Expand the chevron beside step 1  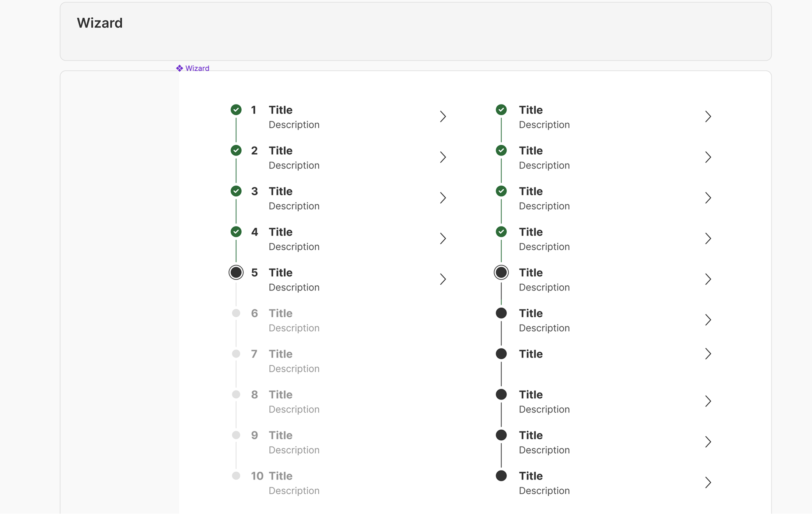click(x=443, y=116)
